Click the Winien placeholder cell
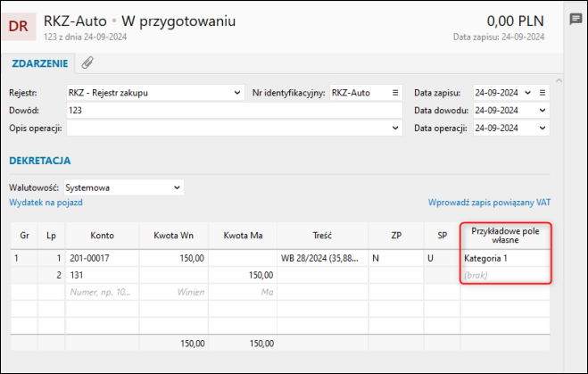Screen dimensions: 588x374 pyautogui.click(x=173, y=292)
